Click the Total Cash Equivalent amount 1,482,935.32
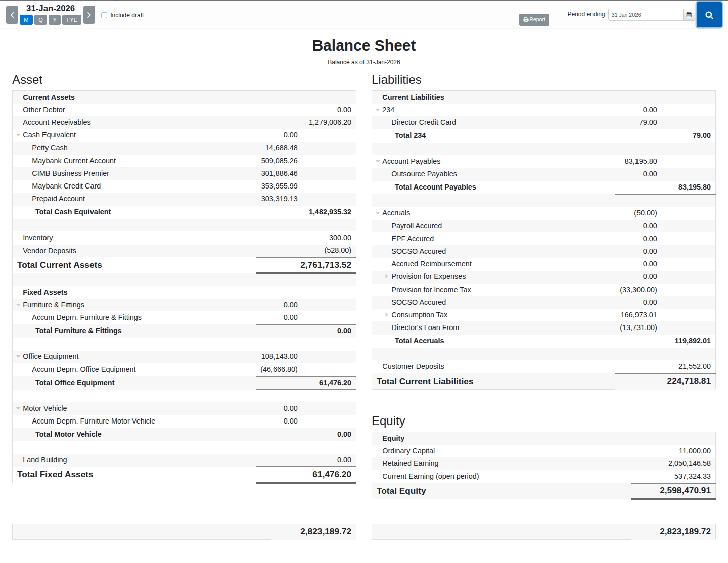The image size is (728, 563). pyautogui.click(x=330, y=212)
